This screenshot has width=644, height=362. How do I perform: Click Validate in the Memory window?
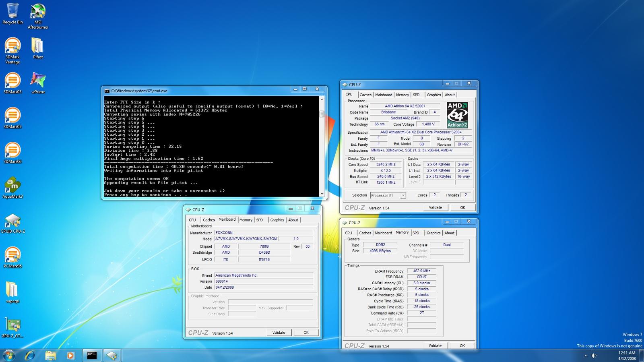tap(435, 345)
